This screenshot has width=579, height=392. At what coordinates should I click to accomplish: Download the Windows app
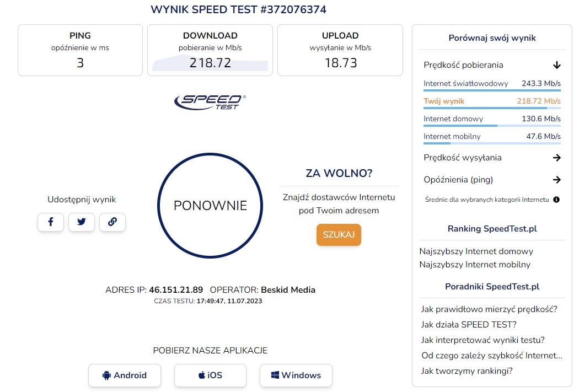[296, 375]
